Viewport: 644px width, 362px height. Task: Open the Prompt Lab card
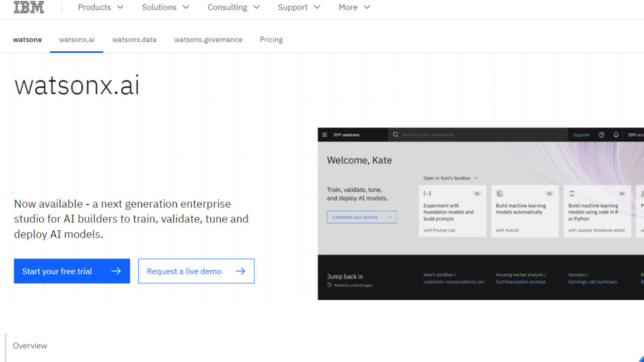tap(452, 211)
